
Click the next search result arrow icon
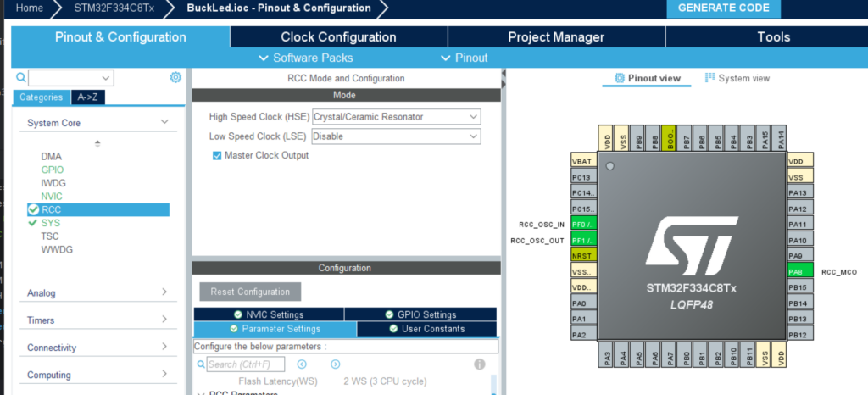[336, 364]
